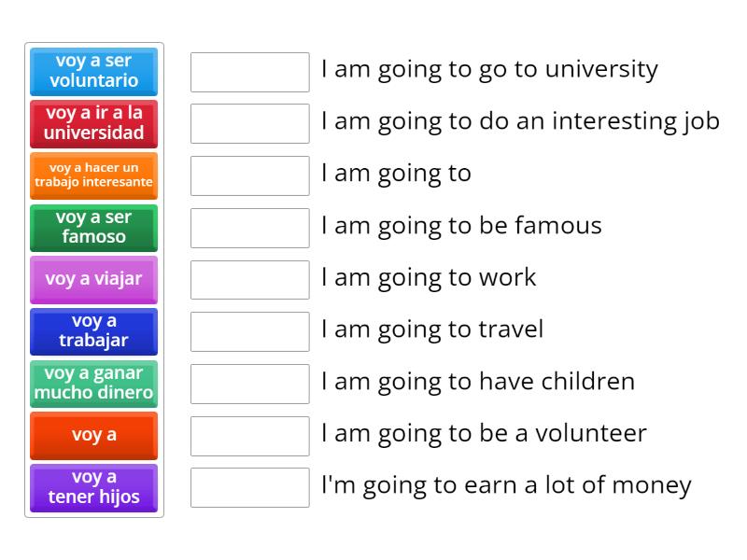The width and height of the screenshot is (747, 560).
Task: Click the text 'I'm going to earn a lot of money'
Action: click(x=506, y=485)
